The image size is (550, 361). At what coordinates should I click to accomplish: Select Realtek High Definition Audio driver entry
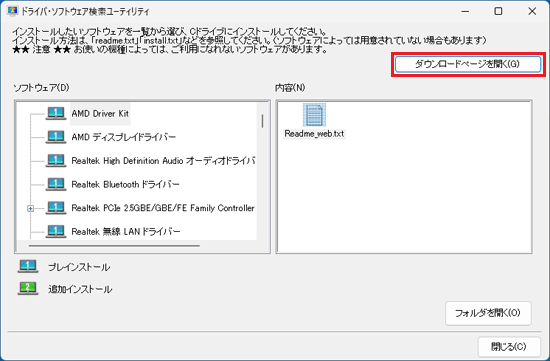point(163,161)
